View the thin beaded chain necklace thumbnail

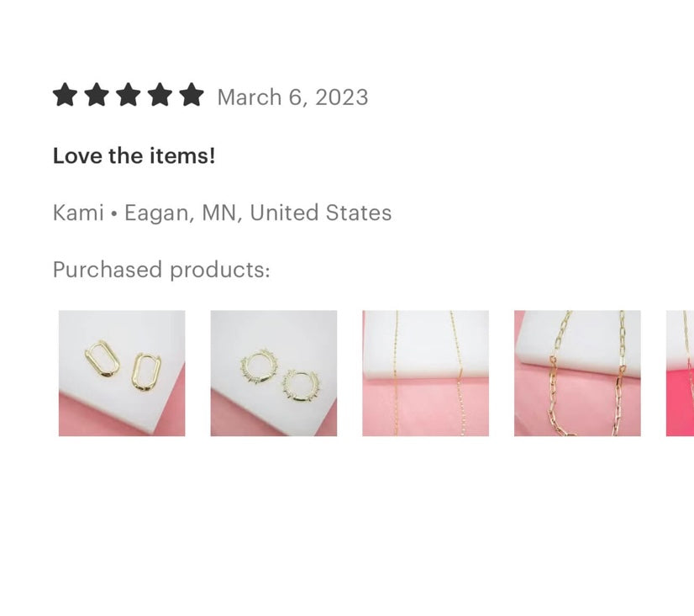[x=426, y=373]
